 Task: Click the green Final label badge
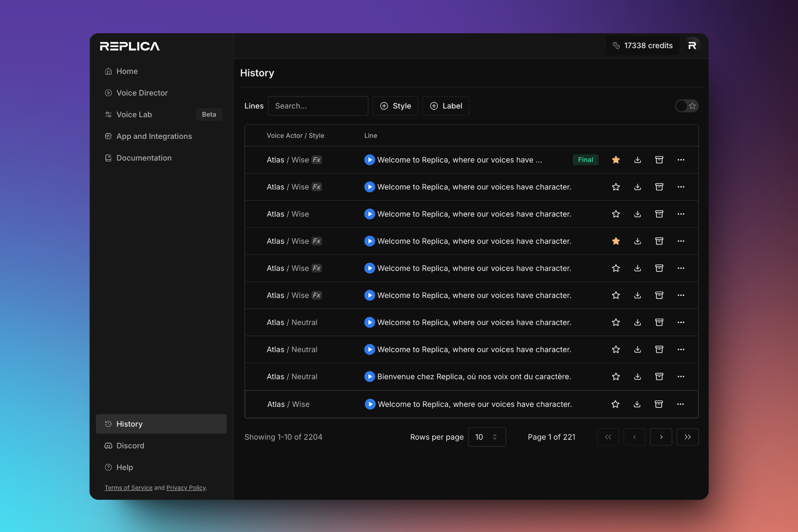pyautogui.click(x=585, y=160)
